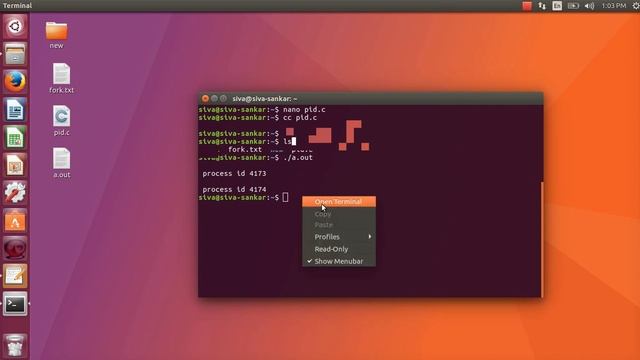
Task: Open the sound volume indicator
Action: tap(589, 6)
